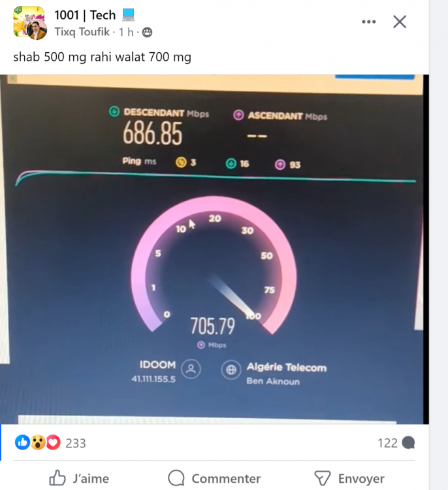Viewport: 448px width, 490px height.
Task: Click the post audience group privacy icon
Action: (147, 32)
